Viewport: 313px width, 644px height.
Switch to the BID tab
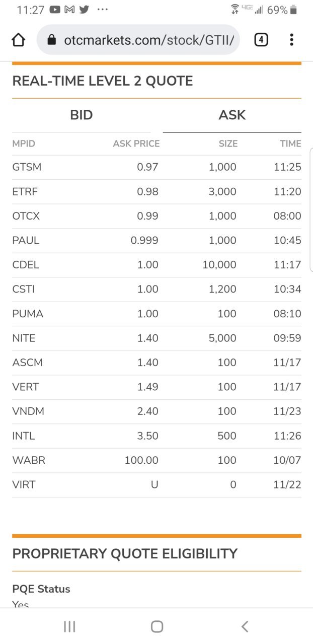(82, 115)
